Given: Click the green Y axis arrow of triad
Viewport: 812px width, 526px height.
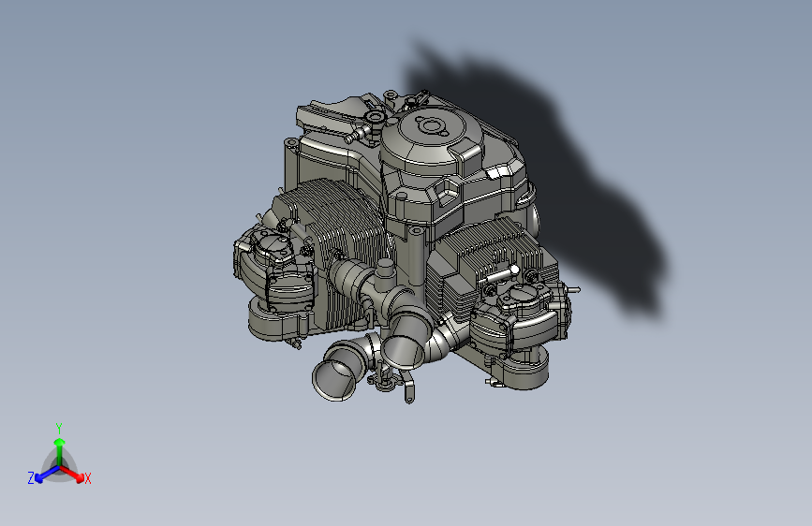Looking at the screenshot, I should pos(60,451).
